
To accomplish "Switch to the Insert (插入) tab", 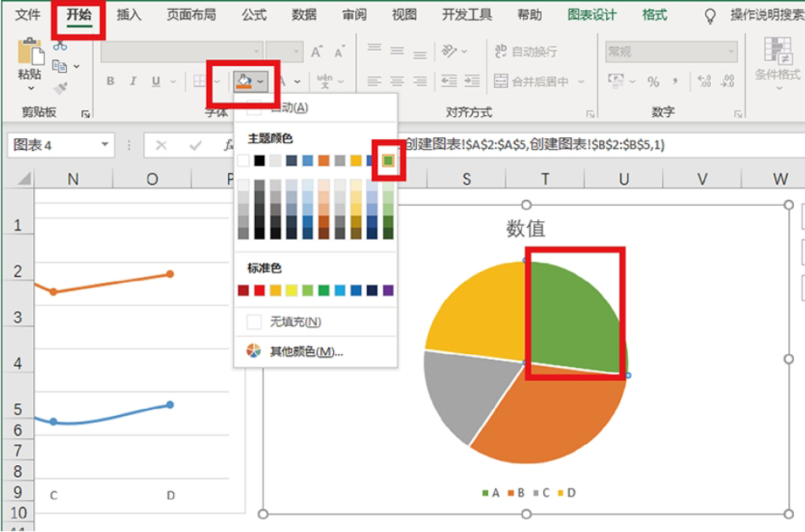I will [129, 15].
